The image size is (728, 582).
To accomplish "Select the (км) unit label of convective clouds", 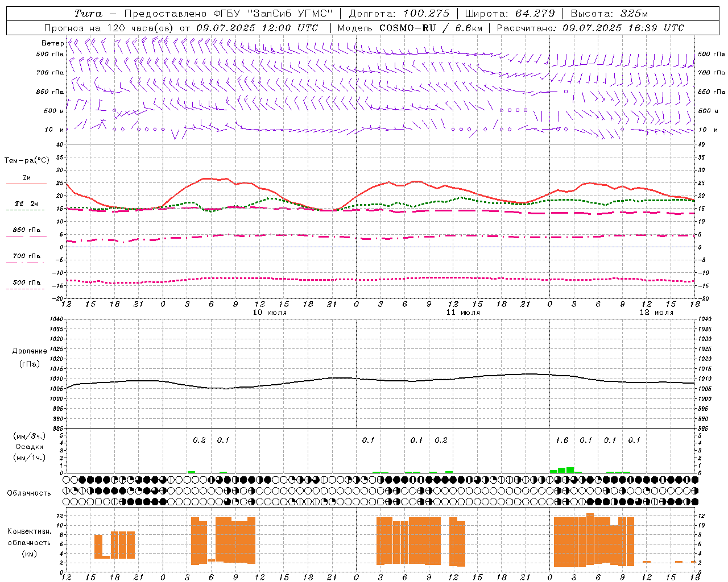I will [28, 554].
